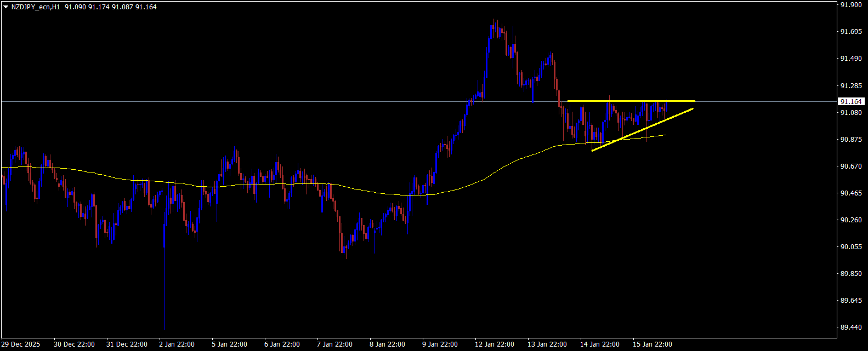Viewport: 868px width, 351px height.
Task: Click the 2 Jan 22:00 time label
Action: pyautogui.click(x=177, y=344)
